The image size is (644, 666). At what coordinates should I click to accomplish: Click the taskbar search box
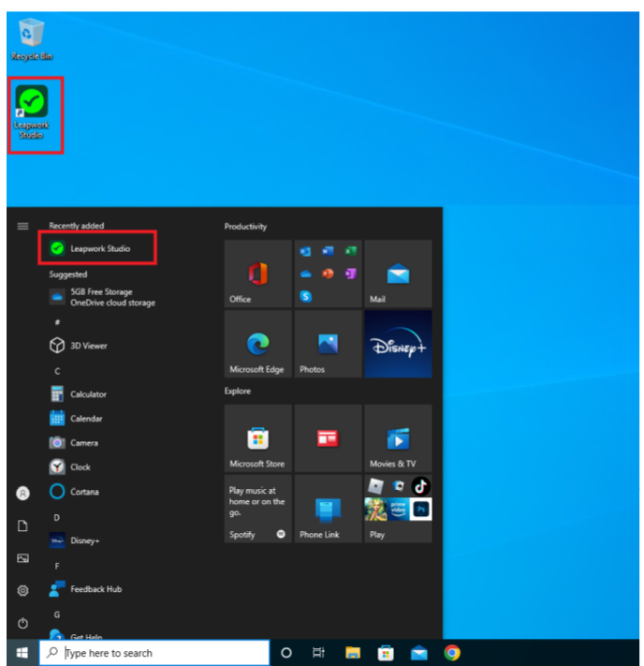click(x=154, y=653)
